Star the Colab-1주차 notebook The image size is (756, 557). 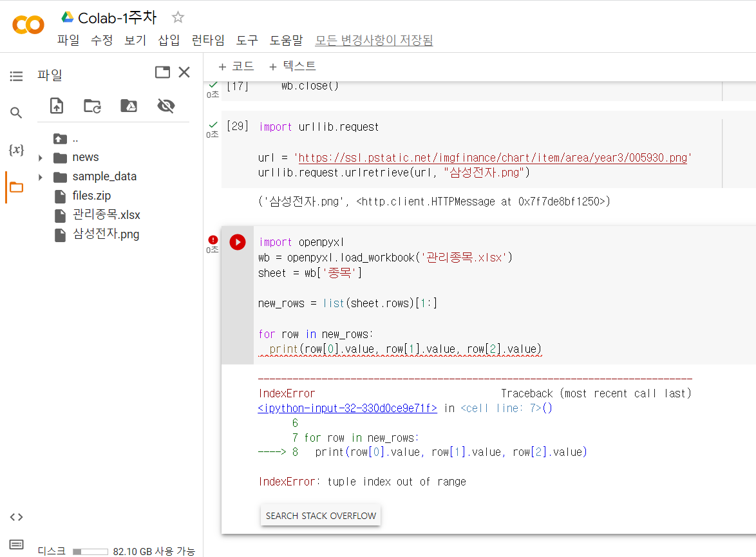click(178, 17)
